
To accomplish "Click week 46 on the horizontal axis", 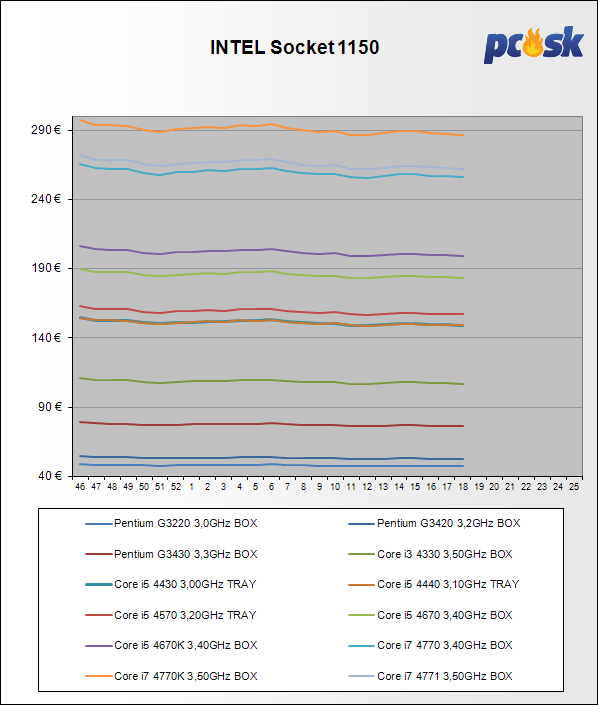I will point(80,486).
